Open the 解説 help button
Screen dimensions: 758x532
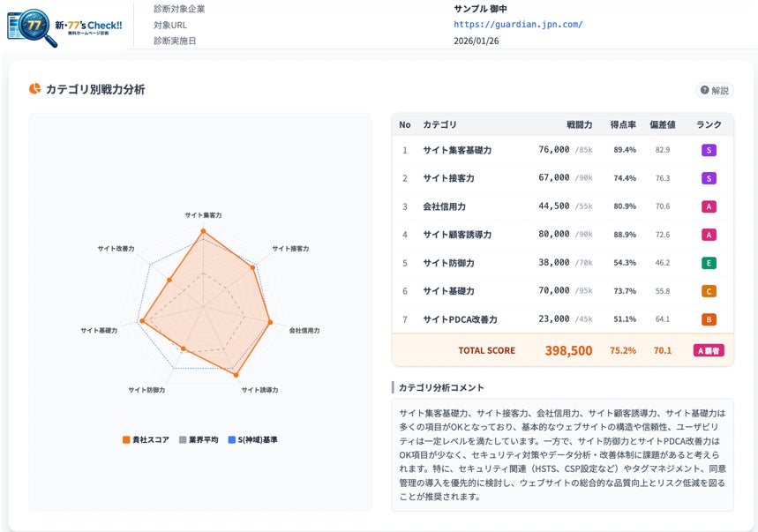[715, 90]
